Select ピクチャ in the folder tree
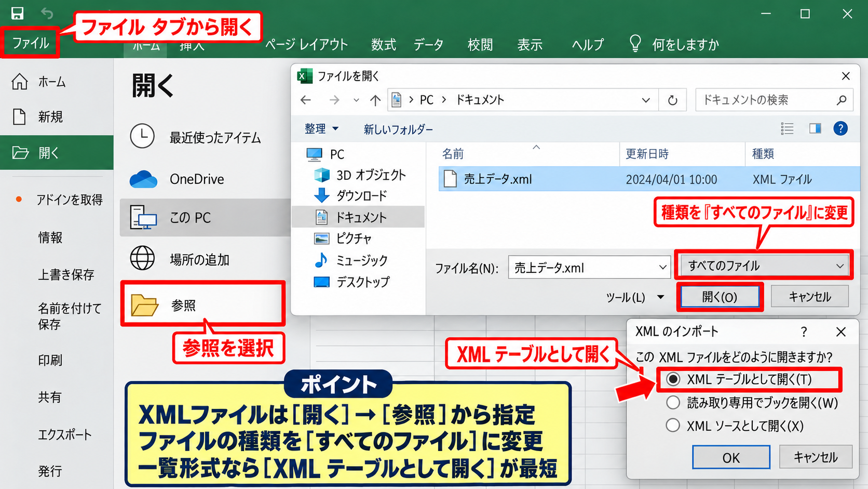This screenshot has width=868, height=489. 354,238
